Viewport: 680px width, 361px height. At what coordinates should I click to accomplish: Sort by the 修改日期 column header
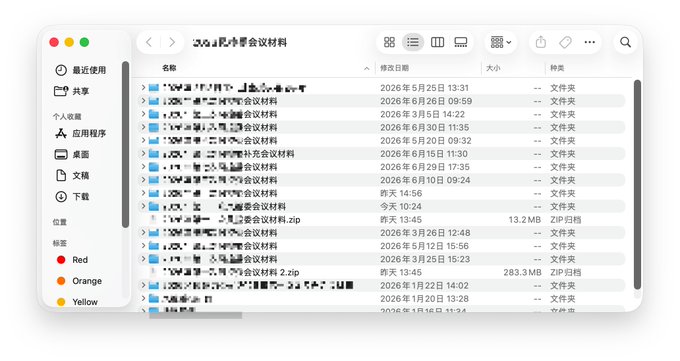click(x=395, y=68)
